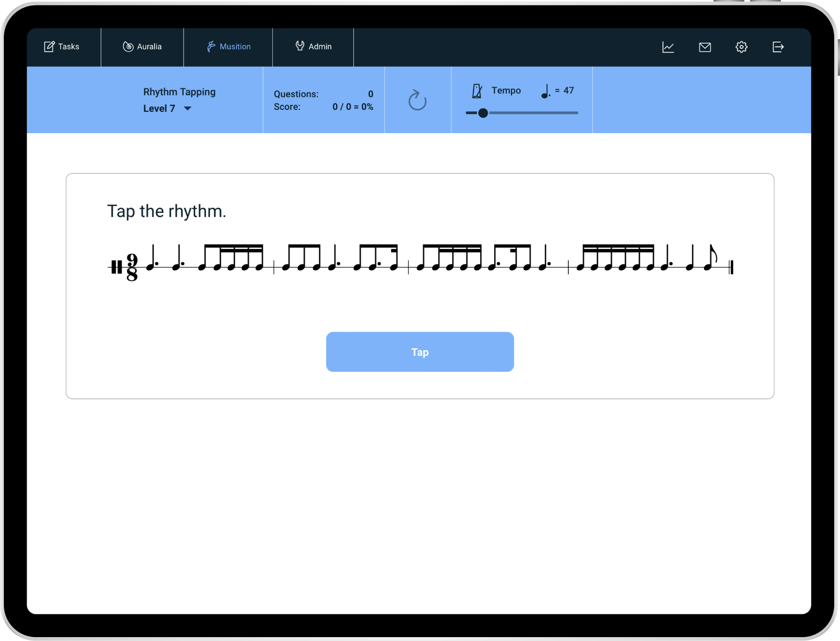Viewport: 840px width, 641px height.
Task: Open the Rhythm Tapping topic selector
Action: 179,92
